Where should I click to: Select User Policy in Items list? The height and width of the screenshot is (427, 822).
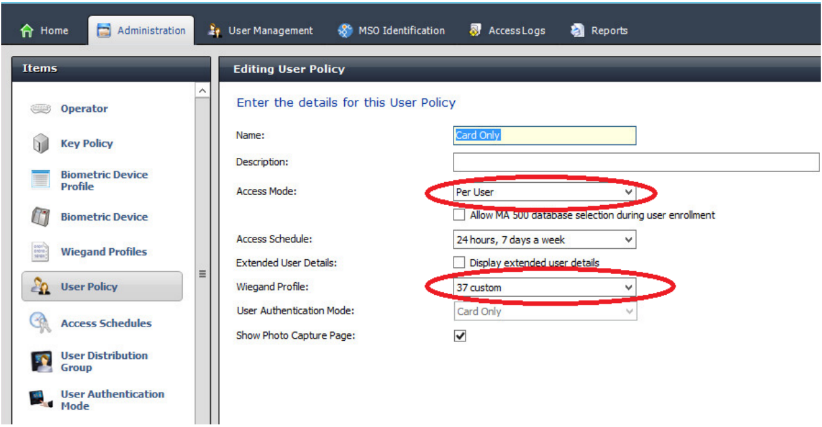pos(102,287)
